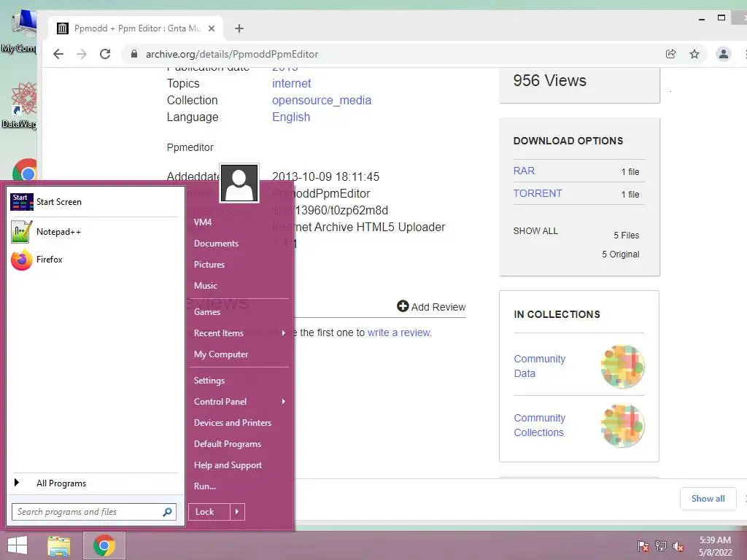The image size is (747, 560).
Task: Download the RAR file
Action: click(524, 171)
